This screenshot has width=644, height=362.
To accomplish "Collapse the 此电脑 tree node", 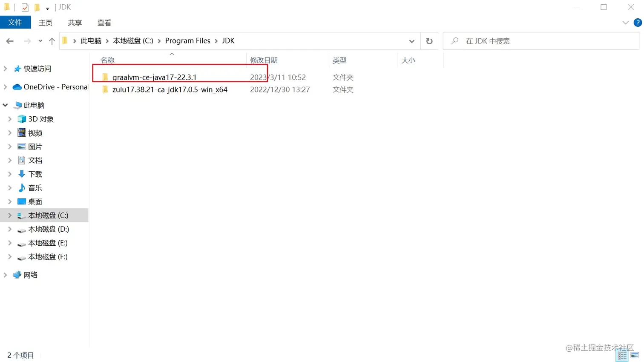I will pos(5,105).
